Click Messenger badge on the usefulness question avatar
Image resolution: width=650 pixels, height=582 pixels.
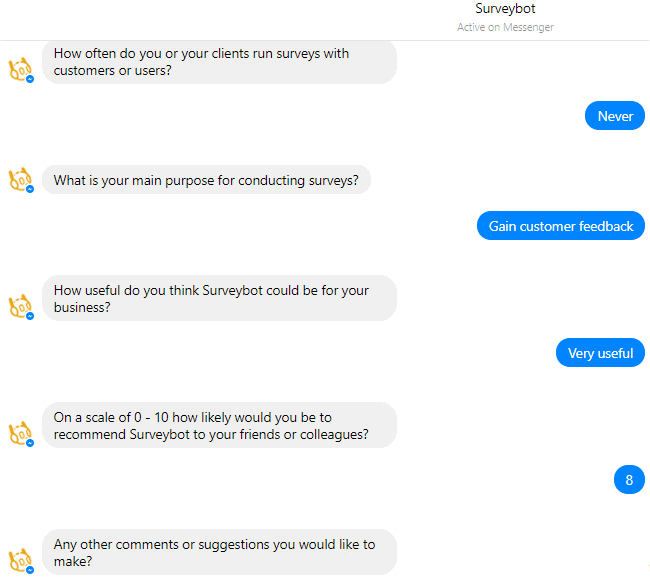coord(30,316)
